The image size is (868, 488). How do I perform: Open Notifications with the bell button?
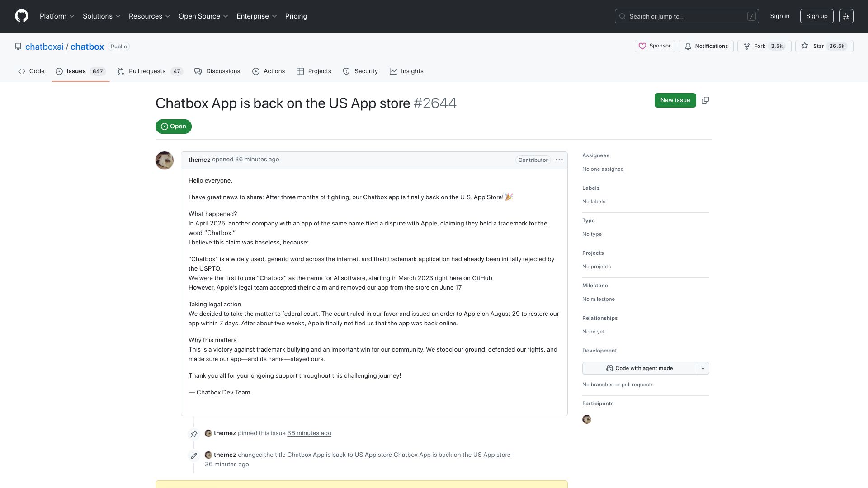(x=706, y=46)
